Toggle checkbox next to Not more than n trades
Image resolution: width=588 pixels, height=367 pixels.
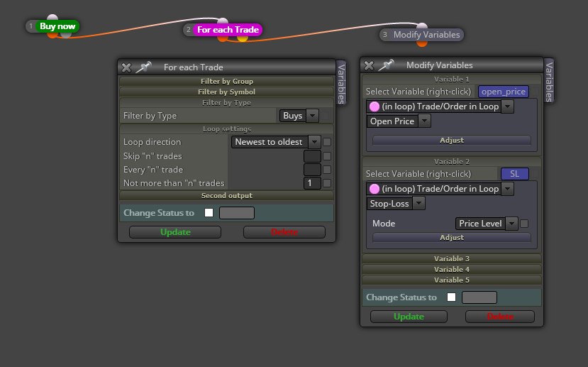click(327, 183)
